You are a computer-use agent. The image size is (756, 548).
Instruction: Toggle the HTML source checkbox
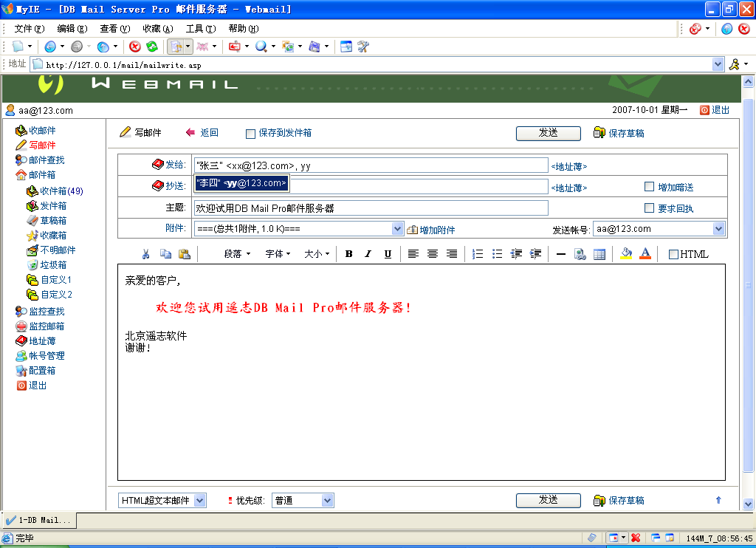click(673, 254)
